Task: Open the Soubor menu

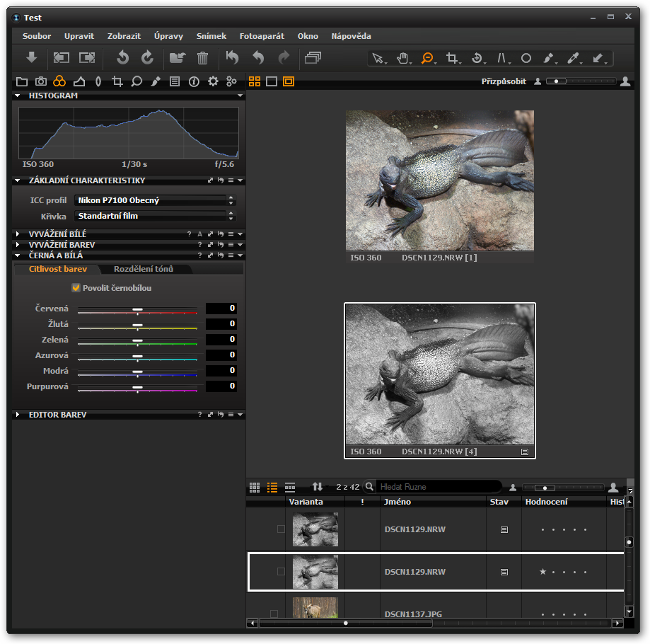Action: click(37, 36)
